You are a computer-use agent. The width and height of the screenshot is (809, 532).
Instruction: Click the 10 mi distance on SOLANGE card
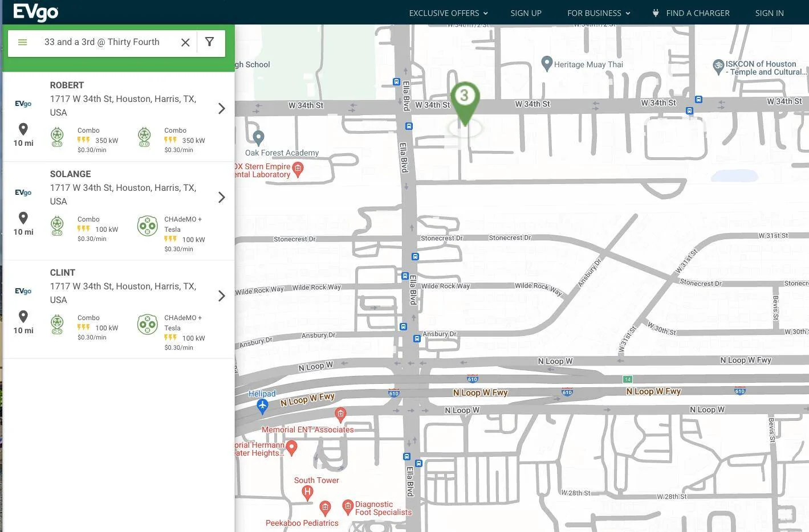pyautogui.click(x=23, y=232)
